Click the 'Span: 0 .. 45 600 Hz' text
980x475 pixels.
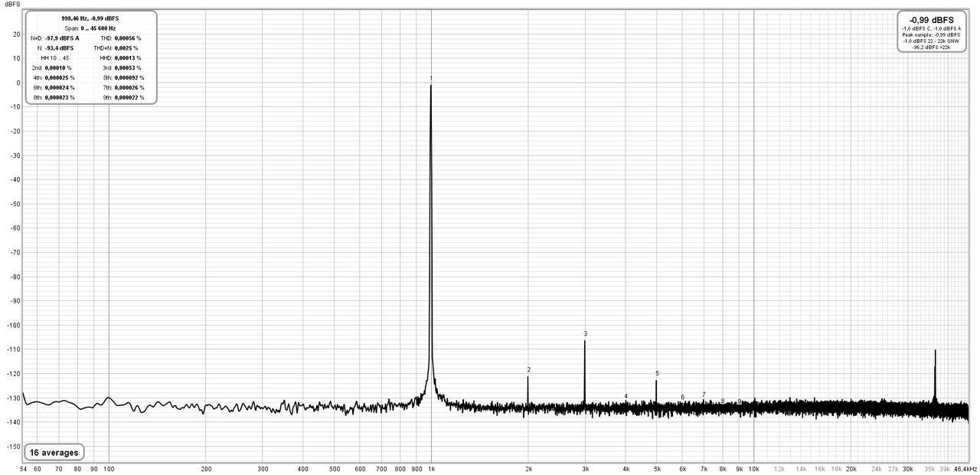(x=90, y=28)
